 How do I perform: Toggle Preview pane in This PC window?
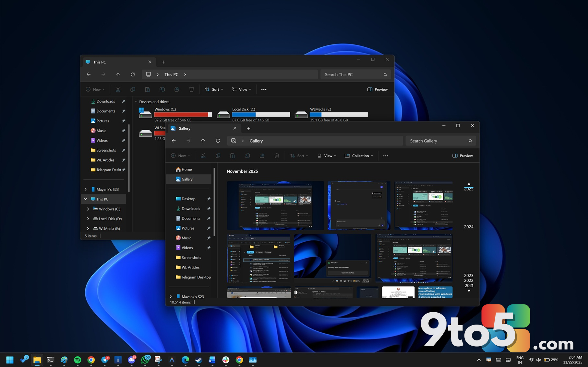pyautogui.click(x=377, y=89)
